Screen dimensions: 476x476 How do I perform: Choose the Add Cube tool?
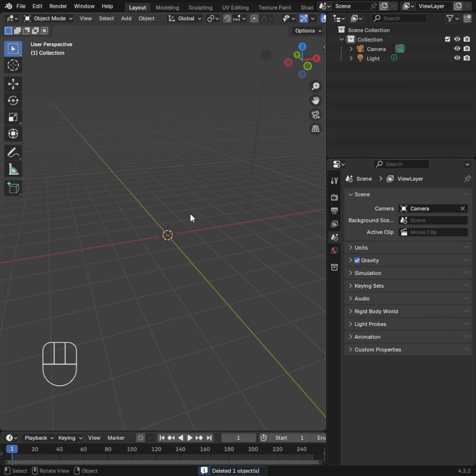tap(13, 188)
